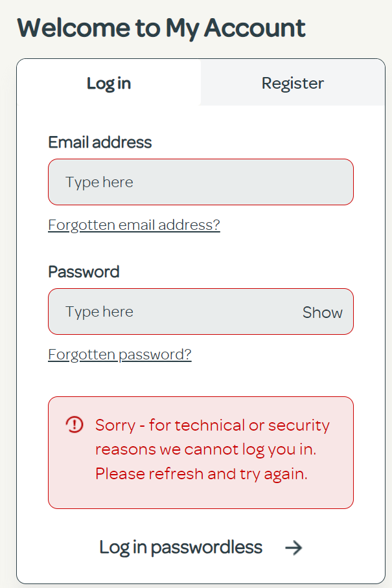Click the Welcome to My Account heading
392x588 pixels.
[162, 28]
